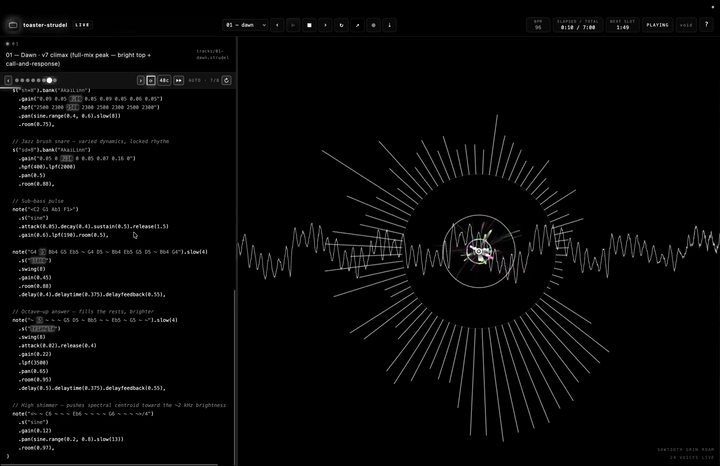Click the PLAYING status button
Image resolution: width=720 pixels, height=466 pixels.
(657, 25)
